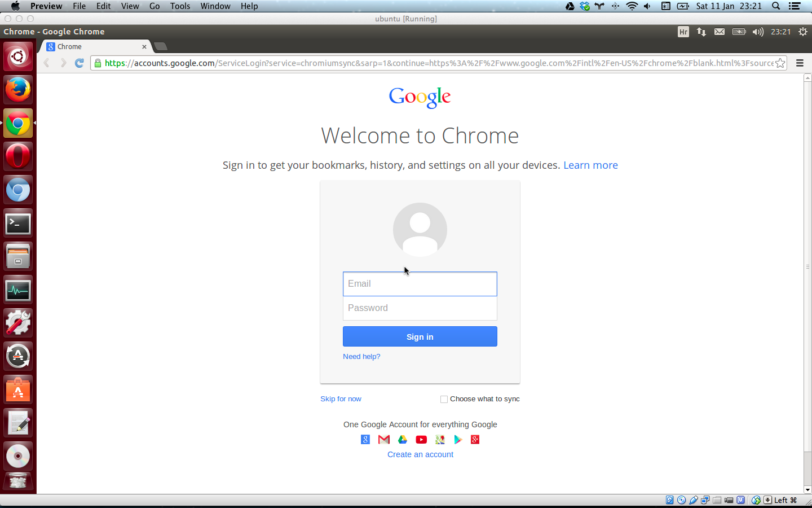This screenshot has width=812, height=508.
Task: Open Ubuntu Software Center bag icon
Action: pos(18,390)
